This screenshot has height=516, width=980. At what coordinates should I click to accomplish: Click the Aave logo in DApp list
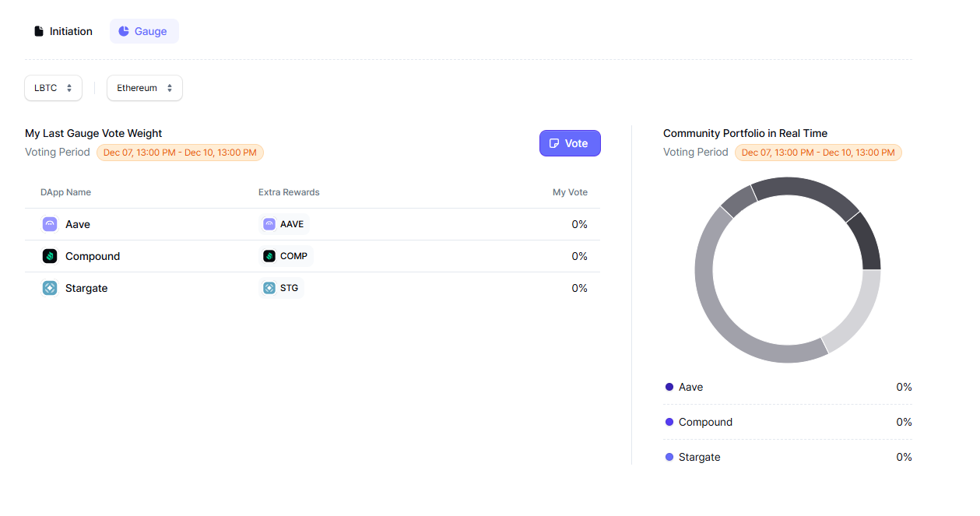[x=50, y=224]
